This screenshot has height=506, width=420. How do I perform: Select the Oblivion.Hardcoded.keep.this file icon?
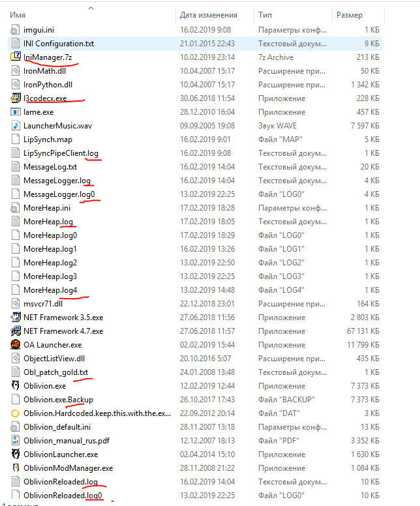coord(16,413)
